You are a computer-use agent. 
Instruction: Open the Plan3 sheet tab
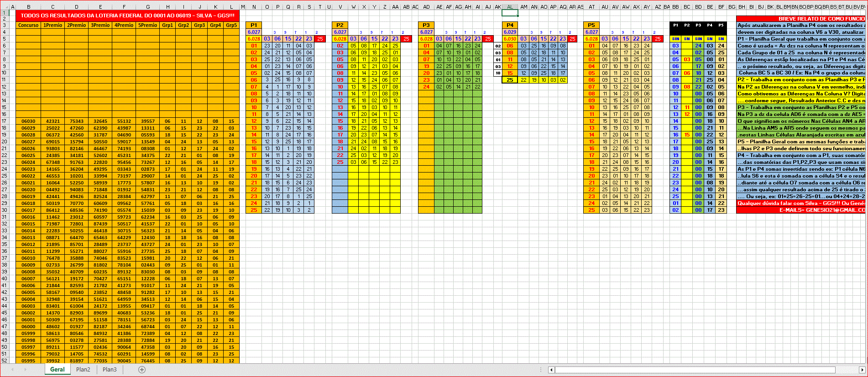[110, 370]
